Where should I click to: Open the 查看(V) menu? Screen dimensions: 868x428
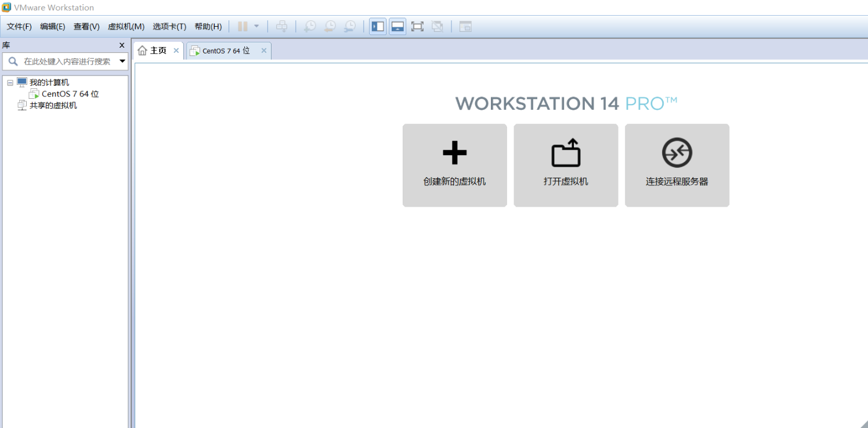86,27
